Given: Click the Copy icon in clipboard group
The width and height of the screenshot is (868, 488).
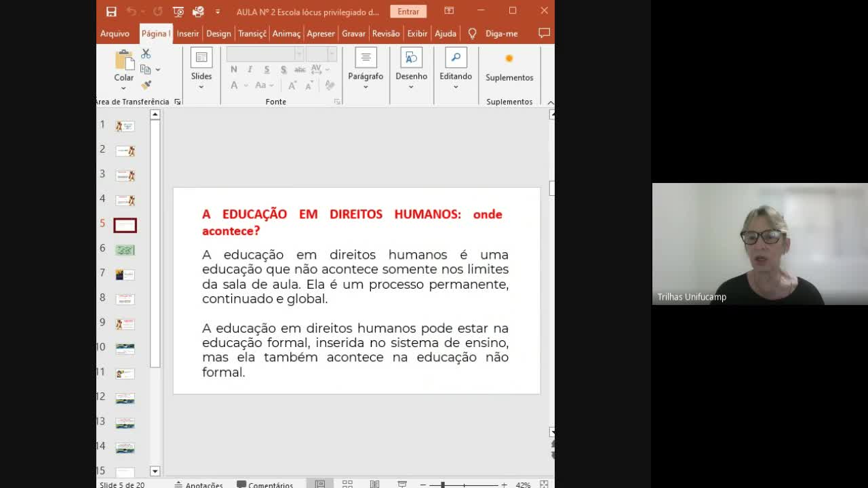Looking at the screenshot, I should pos(145,70).
